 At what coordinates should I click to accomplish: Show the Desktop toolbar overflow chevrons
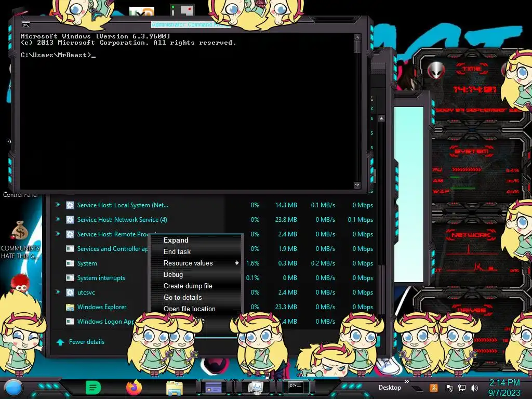click(x=406, y=382)
